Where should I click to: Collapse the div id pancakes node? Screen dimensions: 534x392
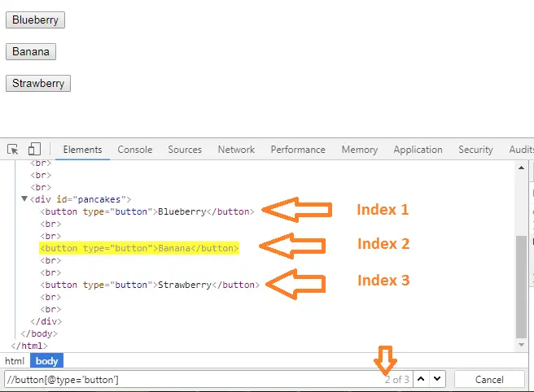coord(24,198)
